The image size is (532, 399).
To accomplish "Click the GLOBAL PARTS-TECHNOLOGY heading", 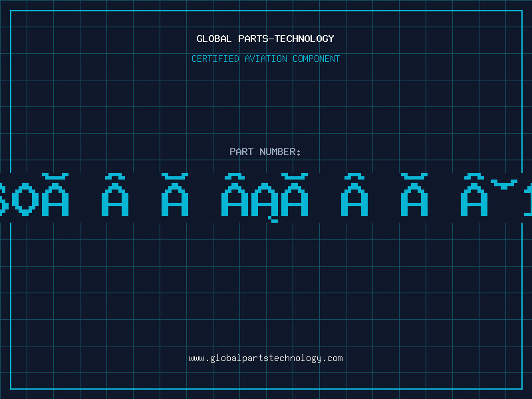I will [x=265, y=39].
